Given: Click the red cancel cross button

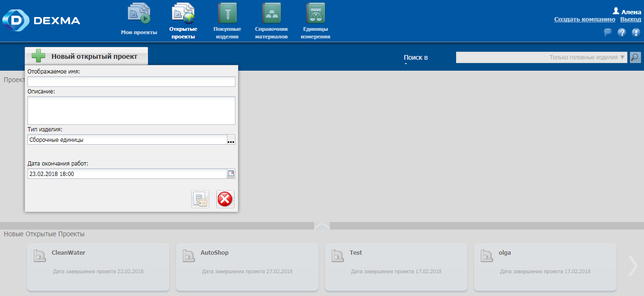Looking at the screenshot, I should point(225,199).
